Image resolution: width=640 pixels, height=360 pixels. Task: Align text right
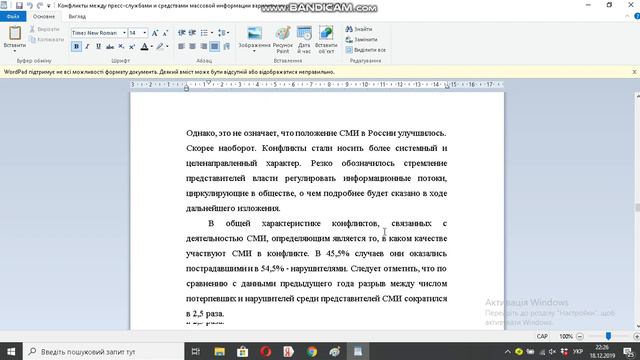point(203,47)
